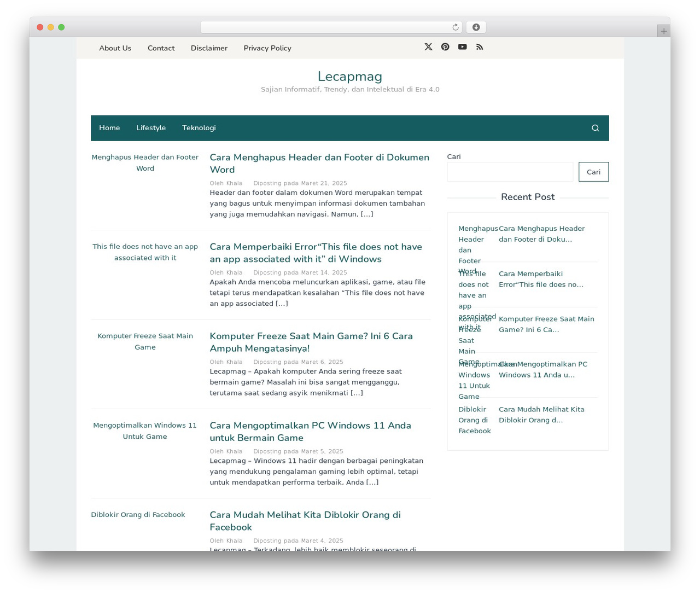Viewport: 700px width, 593px height.
Task: Open the Teknologi category menu
Action: pyautogui.click(x=199, y=128)
